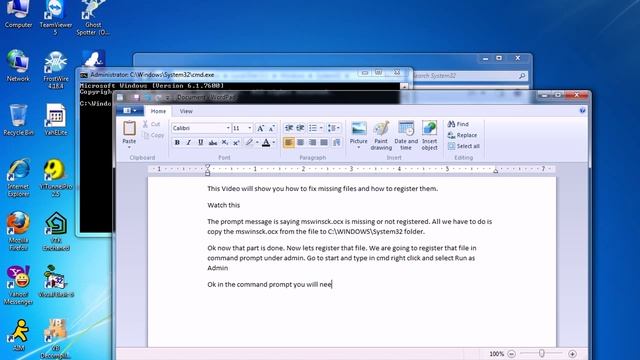Select align text right

point(312,142)
